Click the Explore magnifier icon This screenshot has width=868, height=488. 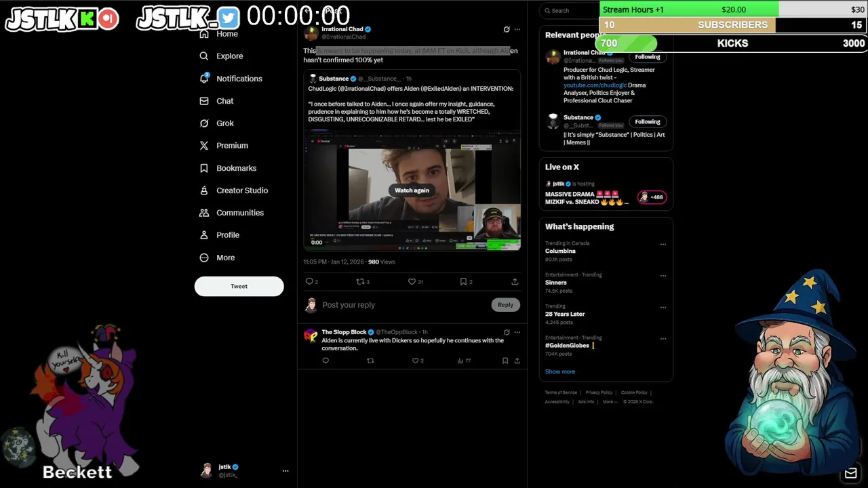[204, 56]
